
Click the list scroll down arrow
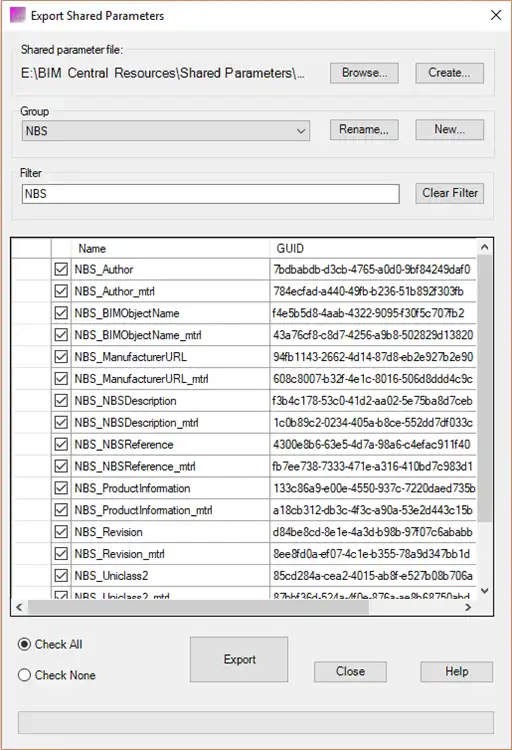484,591
